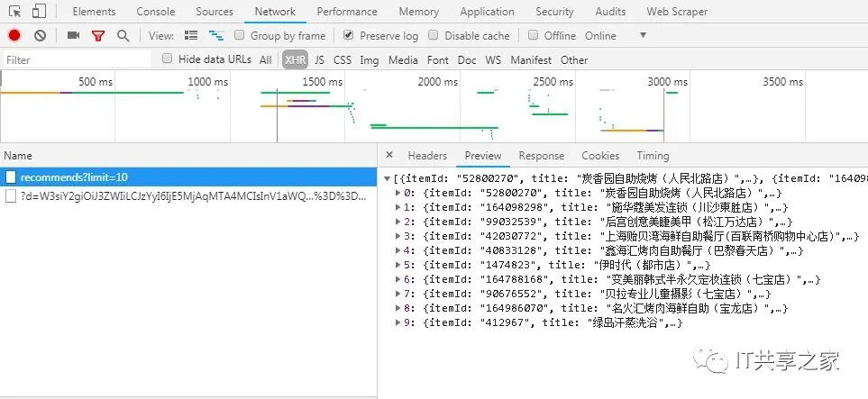Click the file icon of the ?d=W3siY2gi request
Viewport: 868px width, 399px height.
point(11,196)
